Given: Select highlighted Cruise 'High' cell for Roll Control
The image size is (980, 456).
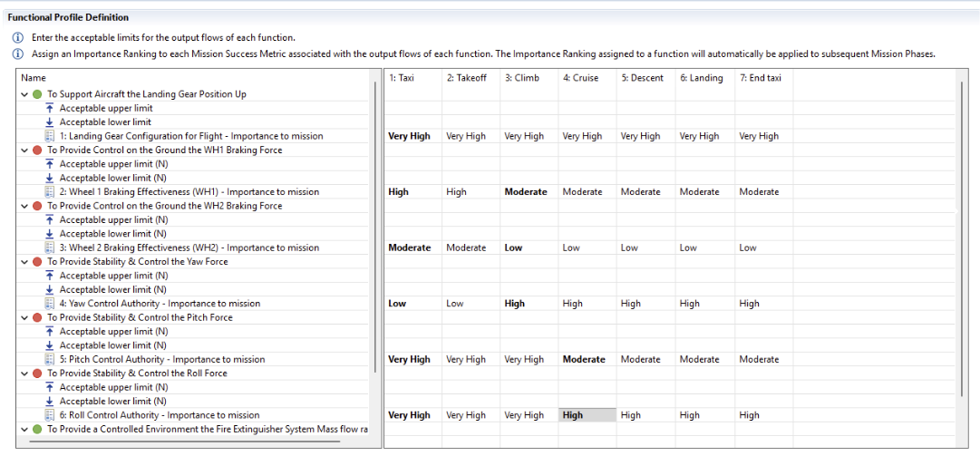Looking at the screenshot, I should pos(587,415).
